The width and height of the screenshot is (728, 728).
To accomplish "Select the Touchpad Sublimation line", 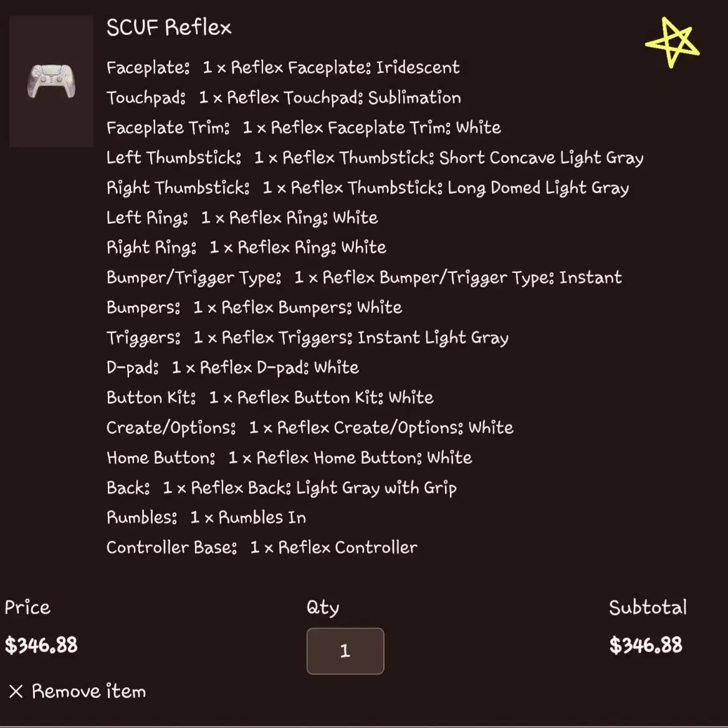I will [x=284, y=98].
